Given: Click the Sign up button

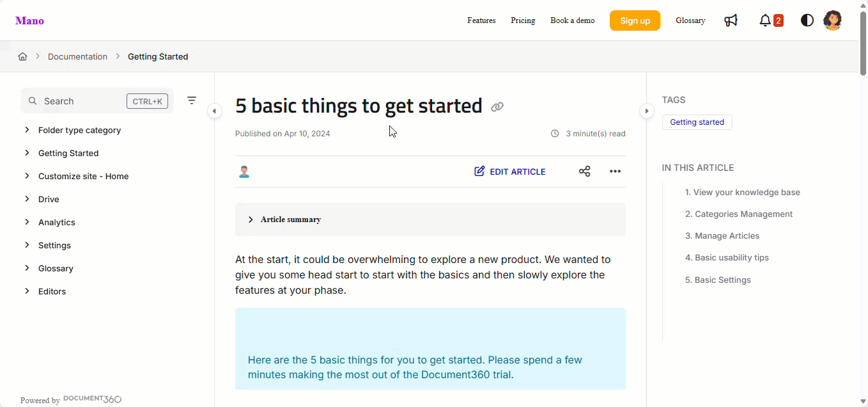Looking at the screenshot, I should (x=635, y=20).
